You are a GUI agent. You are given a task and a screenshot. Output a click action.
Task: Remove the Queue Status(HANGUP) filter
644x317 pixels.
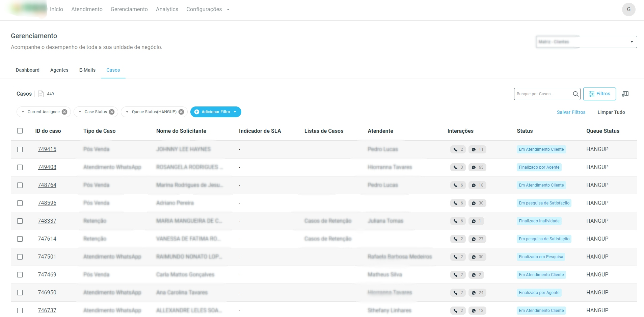(x=181, y=112)
